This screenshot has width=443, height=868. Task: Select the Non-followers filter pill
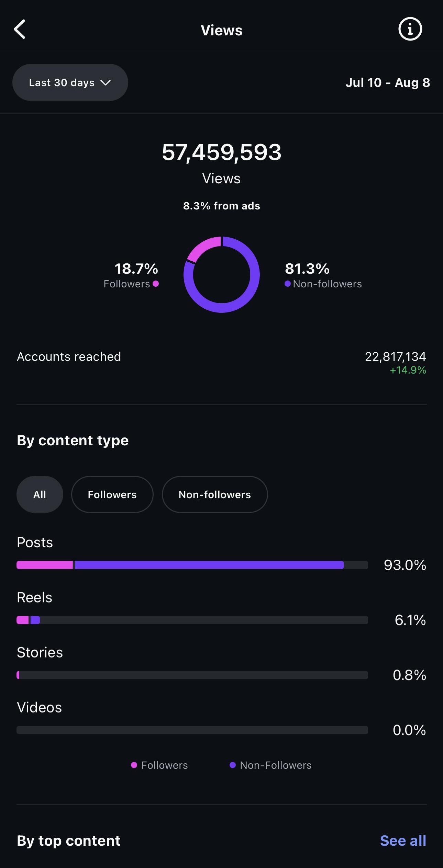point(214,494)
